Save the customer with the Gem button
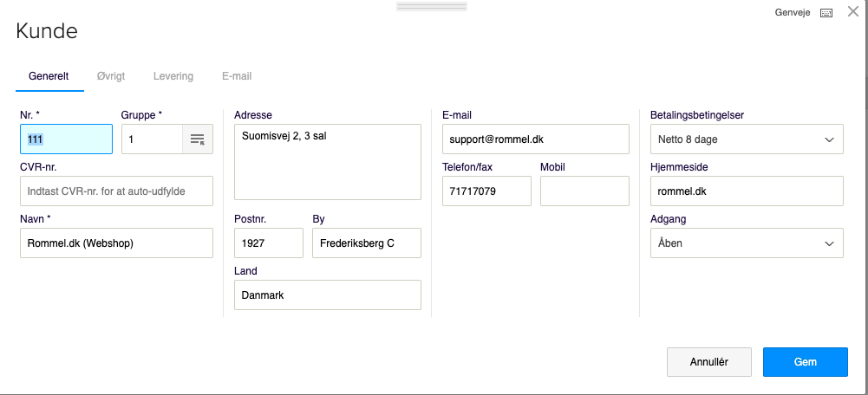868x395 pixels. point(806,362)
